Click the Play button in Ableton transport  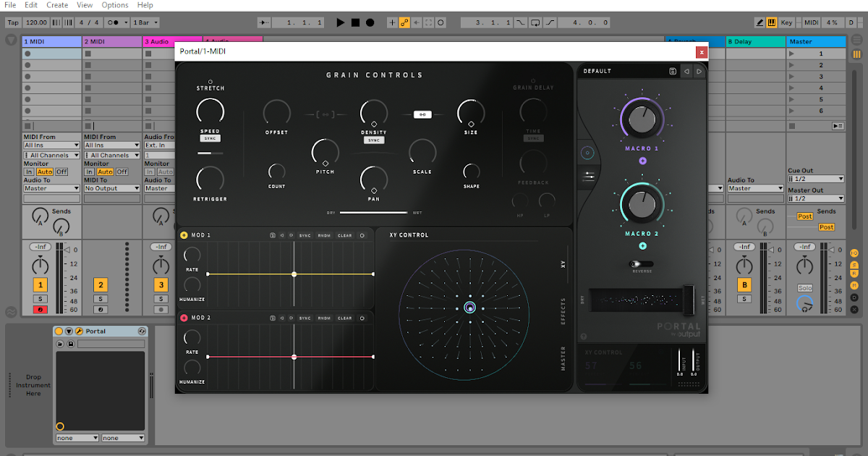point(340,22)
